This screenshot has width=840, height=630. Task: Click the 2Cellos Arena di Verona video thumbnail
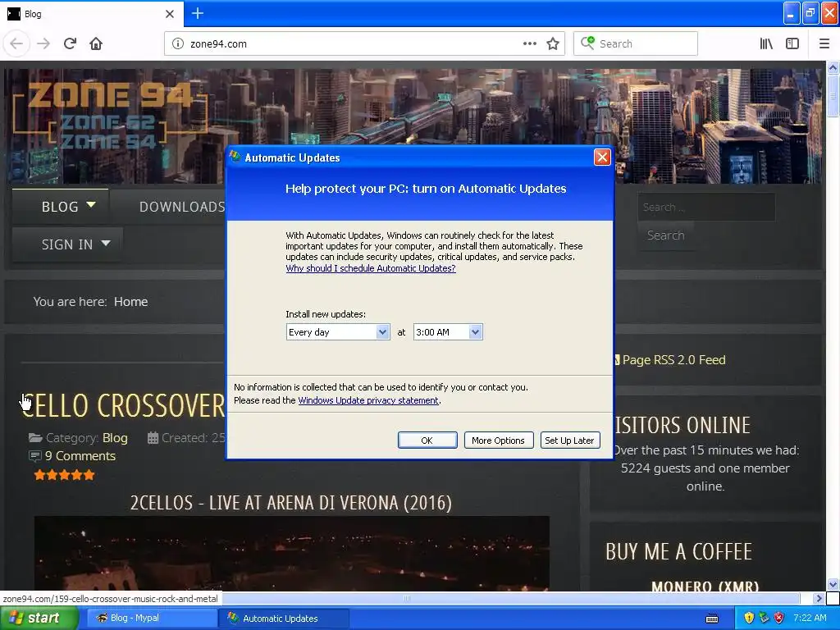click(291, 554)
